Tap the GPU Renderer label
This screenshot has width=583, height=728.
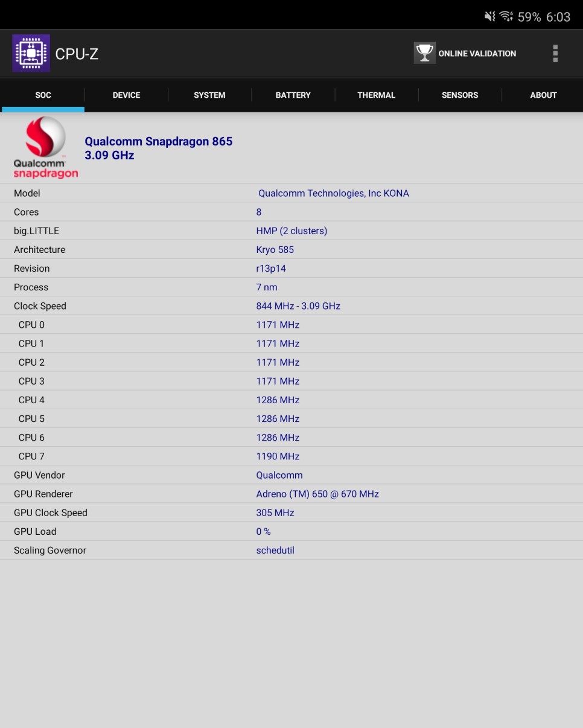pyautogui.click(x=43, y=494)
